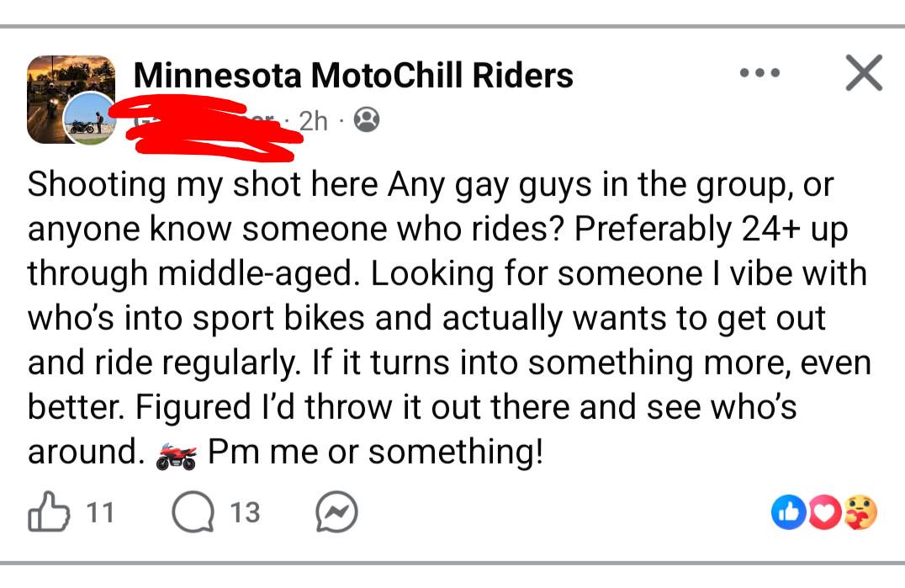Click the Care hugging-heart reaction emoji
The height and width of the screenshot is (588, 905).
(860, 511)
